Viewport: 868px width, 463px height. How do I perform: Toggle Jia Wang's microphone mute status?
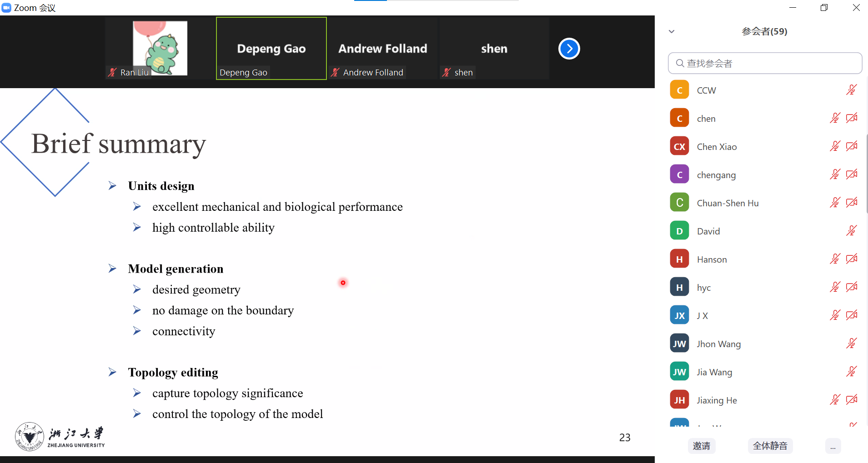click(x=852, y=372)
